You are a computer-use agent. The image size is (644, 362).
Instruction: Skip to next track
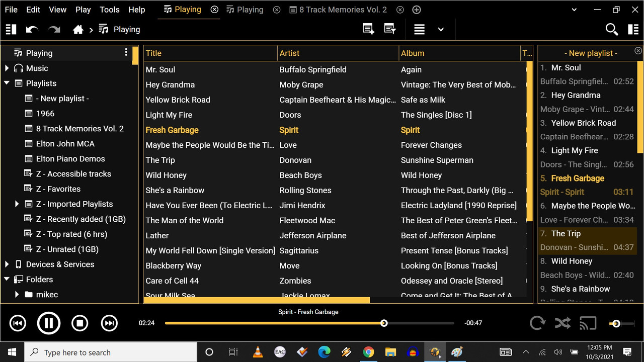tap(109, 323)
